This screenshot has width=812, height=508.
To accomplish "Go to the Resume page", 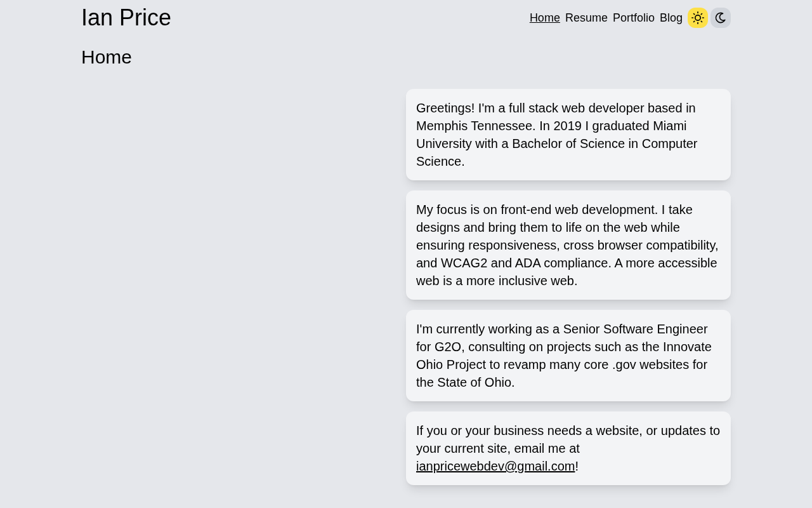I will (x=586, y=18).
